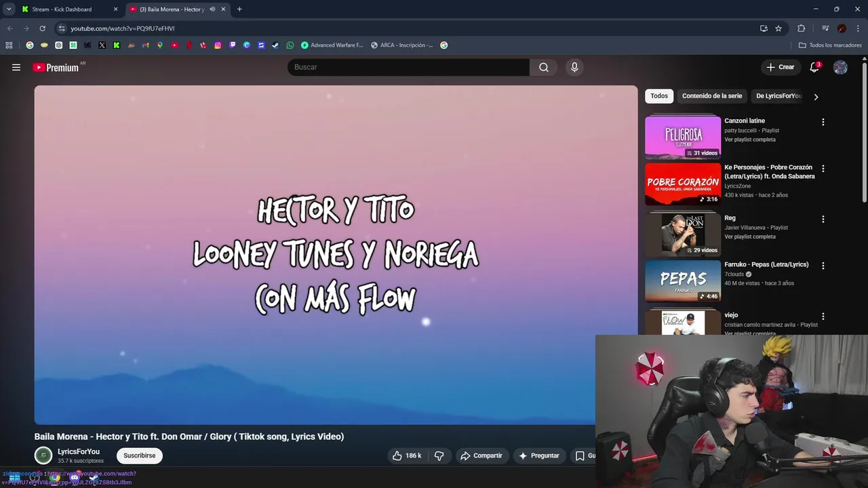Go to YouTube Premium home logo
The height and width of the screenshot is (488, 868).
tap(56, 67)
